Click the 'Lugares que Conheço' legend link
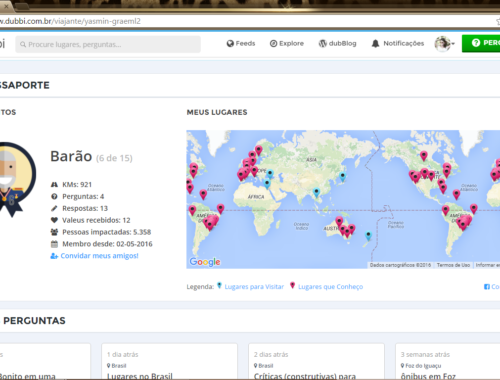Screen dimensions: 500x380 pyautogui.click(x=331, y=287)
